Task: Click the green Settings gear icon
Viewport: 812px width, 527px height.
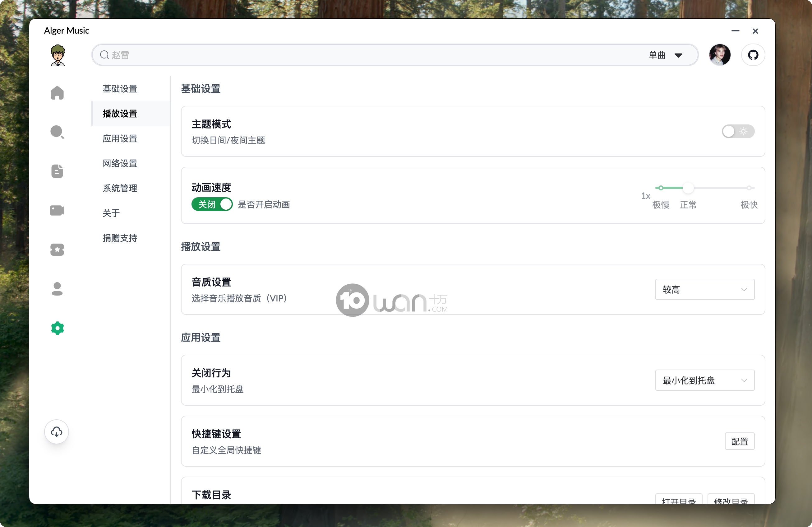Action: click(57, 328)
